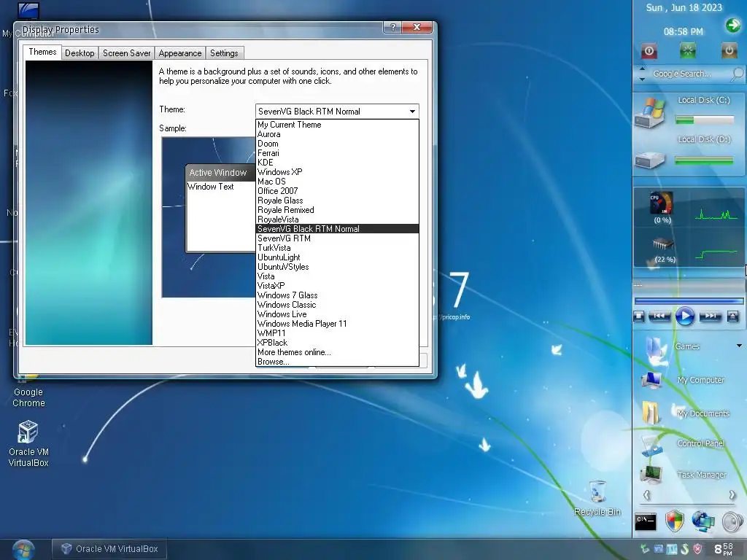The width and height of the screenshot is (747, 560).
Task: Select SevenVG RTM theme
Action: [338, 238]
